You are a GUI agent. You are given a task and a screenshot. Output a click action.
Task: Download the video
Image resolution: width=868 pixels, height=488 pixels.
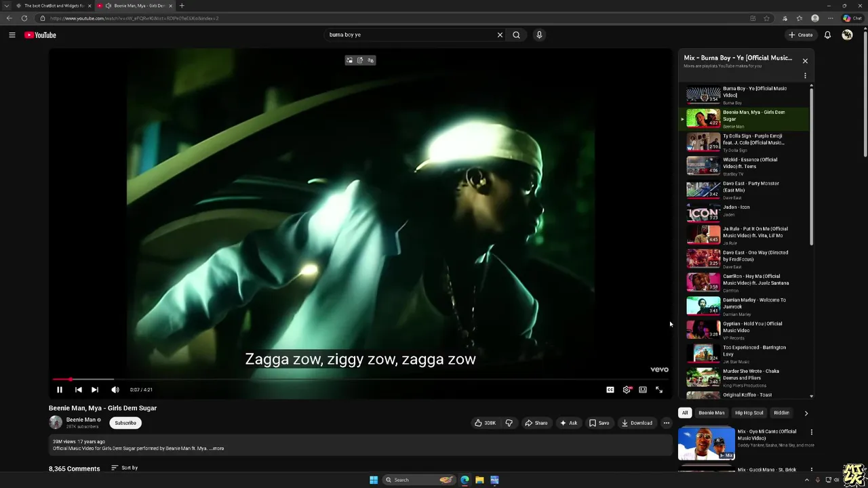[637, 423]
